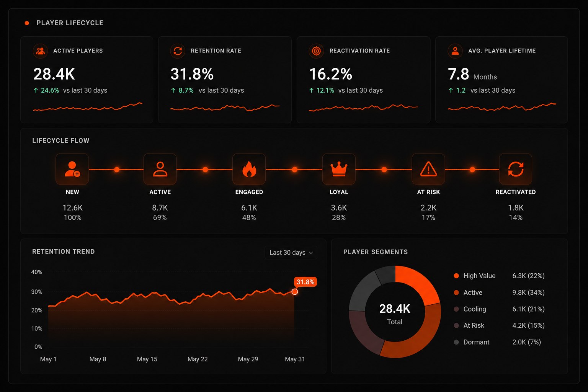This screenshot has height=392, width=588.
Task: Click the Active Players sparkline chart
Action: pos(88,107)
